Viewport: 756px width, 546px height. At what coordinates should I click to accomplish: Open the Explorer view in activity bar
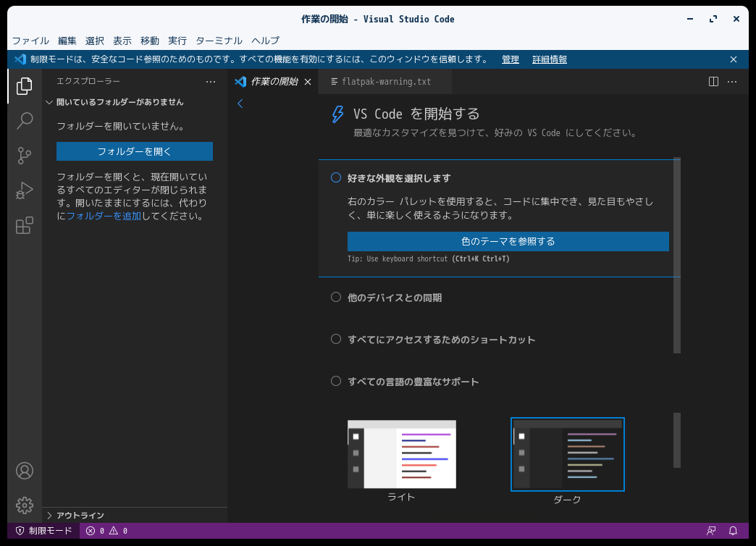point(24,86)
